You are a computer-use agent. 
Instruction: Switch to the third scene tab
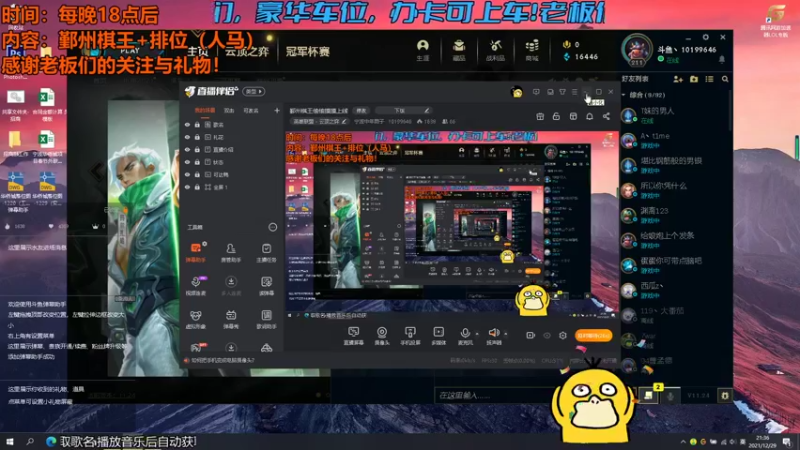[x=251, y=110]
